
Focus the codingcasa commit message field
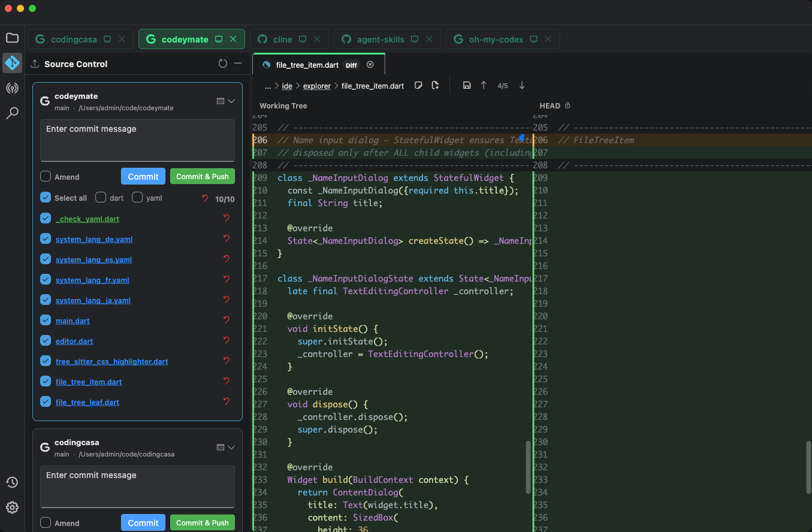pyautogui.click(x=137, y=486)
